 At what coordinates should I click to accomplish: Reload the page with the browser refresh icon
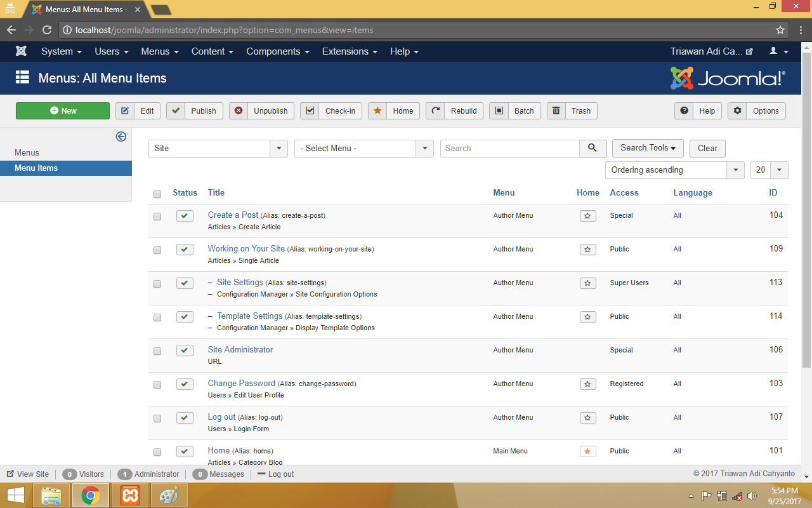(x=47, y=30)
